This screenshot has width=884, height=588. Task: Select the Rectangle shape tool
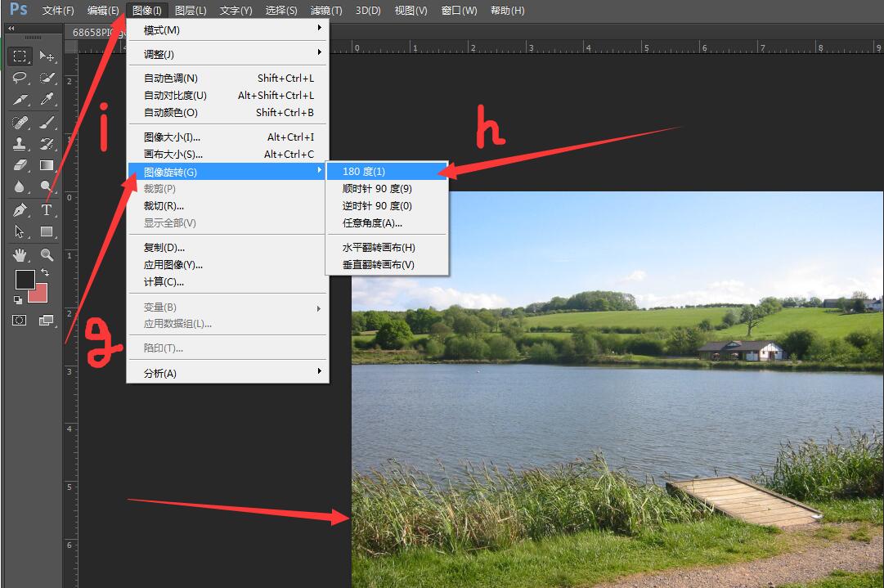47,231
